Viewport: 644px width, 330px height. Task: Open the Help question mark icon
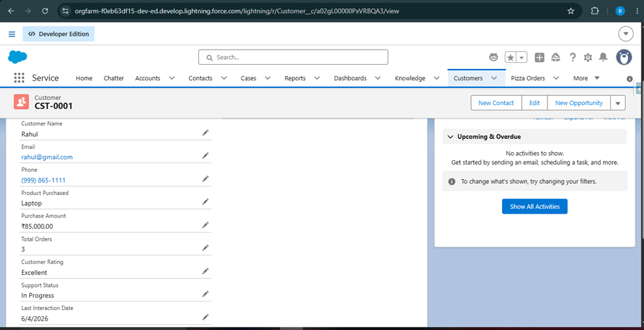click(573, 58)
